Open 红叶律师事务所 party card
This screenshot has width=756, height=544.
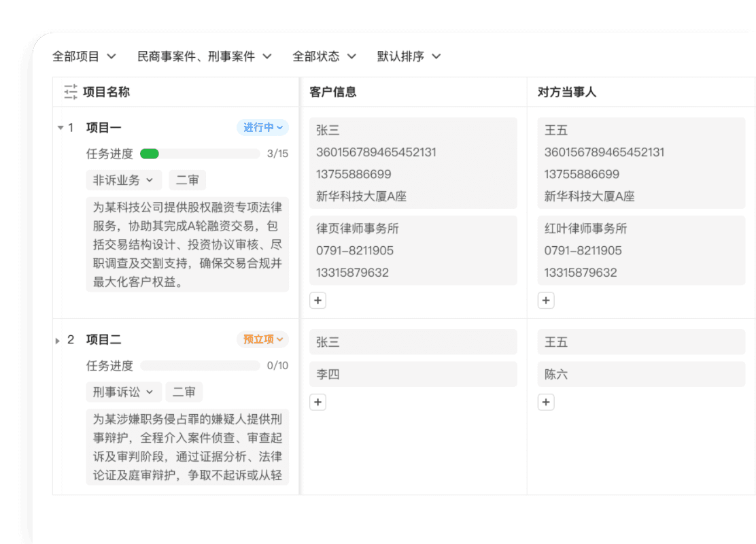pyautogui.click(x=641, y=250)
